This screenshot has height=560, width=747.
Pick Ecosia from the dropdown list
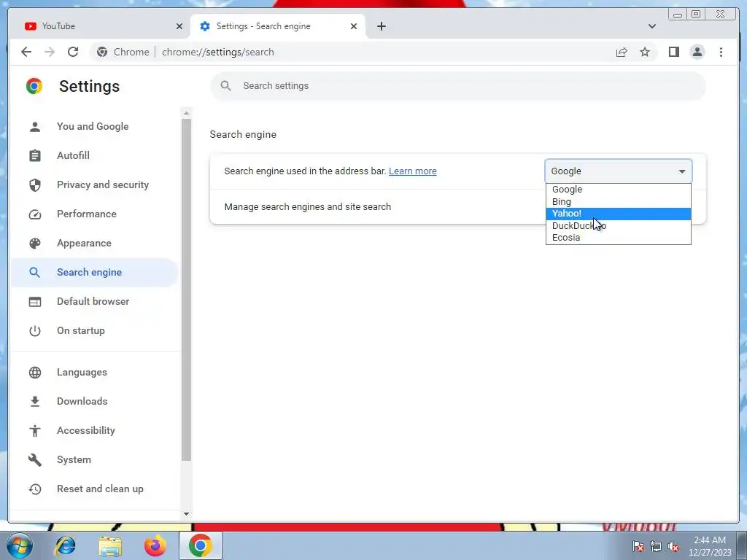(619, 238)
